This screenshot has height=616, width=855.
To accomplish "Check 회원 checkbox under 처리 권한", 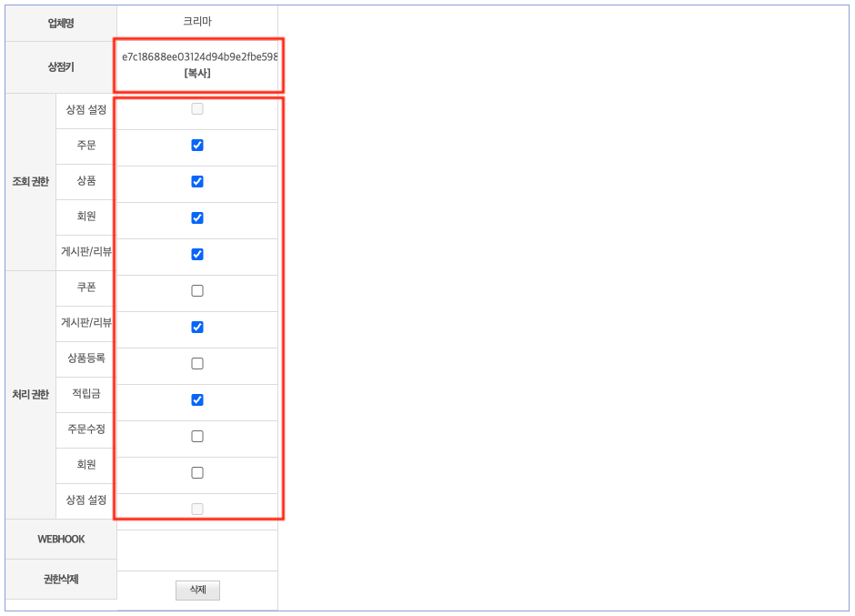I will click(x=197, y=473).
